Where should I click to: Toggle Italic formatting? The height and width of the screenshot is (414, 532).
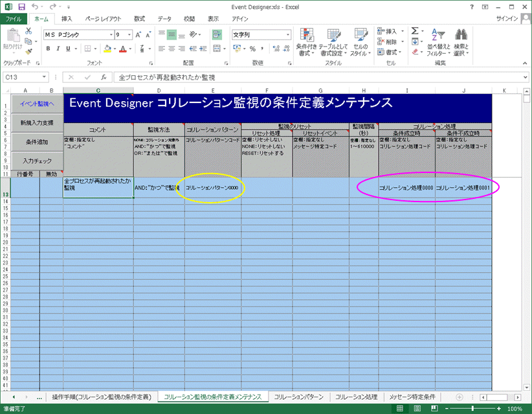click(x=58, y=49)
